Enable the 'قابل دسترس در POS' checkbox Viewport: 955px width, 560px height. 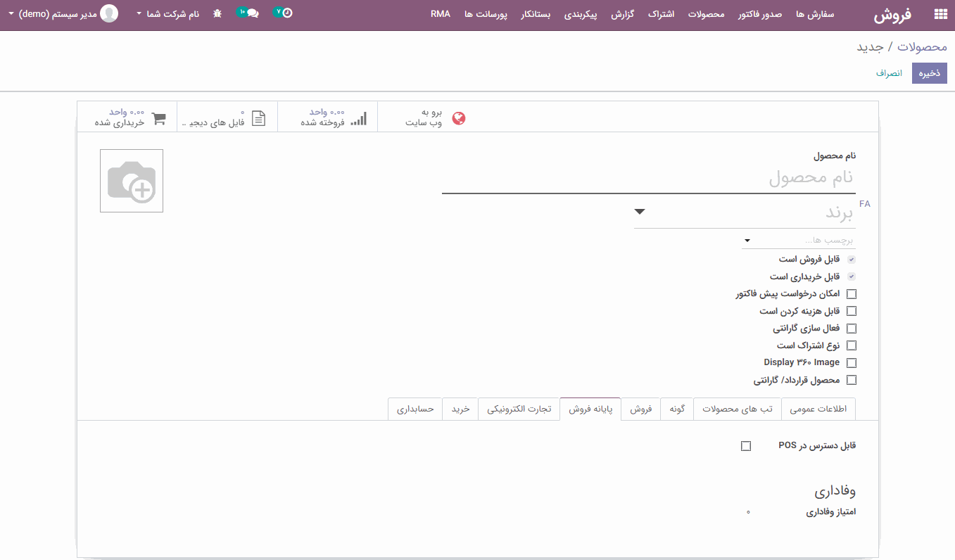pyautogui.click(x=746, y=446)
